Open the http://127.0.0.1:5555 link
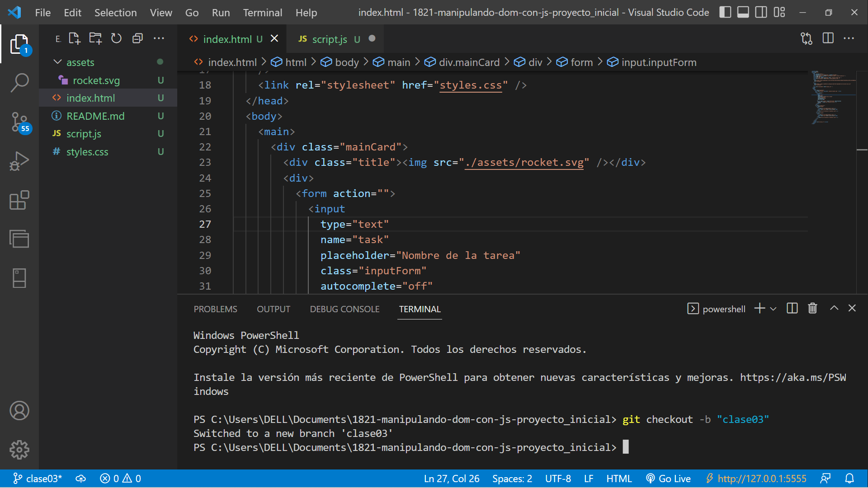868x488 pixels. click(756, 479)
